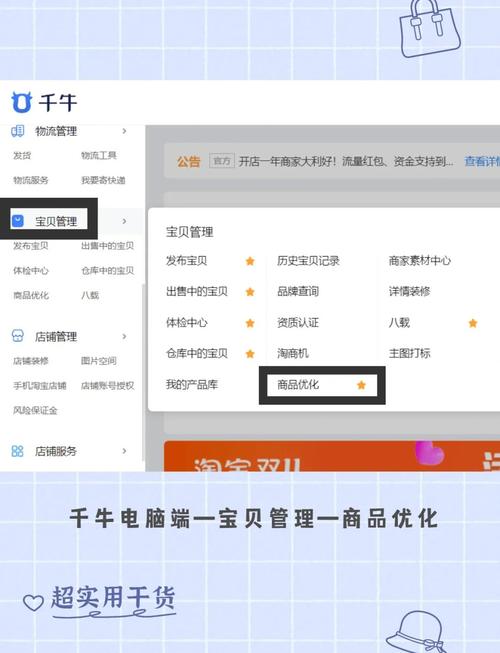Open 店铺装修 sidebar link
Image resolution: width=500 pixels, height=653 pixels.
click(31, 361)
